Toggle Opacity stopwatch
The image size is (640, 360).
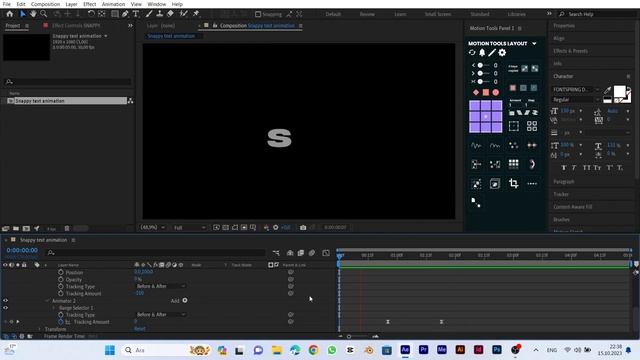pyautogui.click(x=61, y=280)
